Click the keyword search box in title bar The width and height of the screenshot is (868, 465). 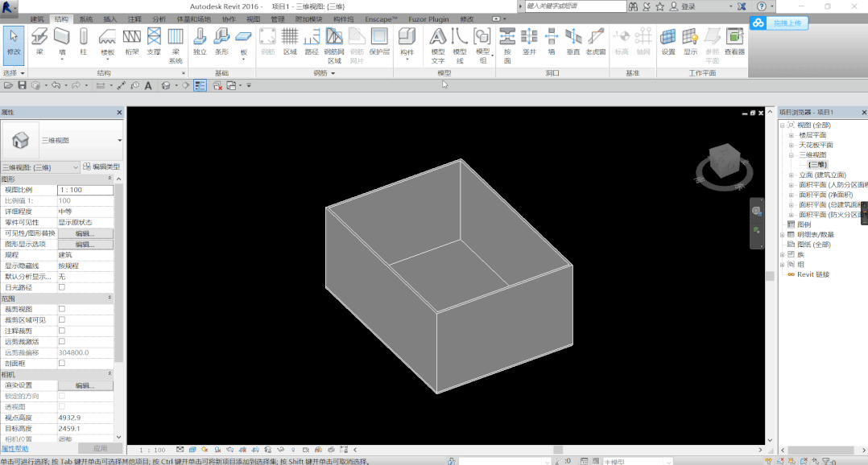575,6
